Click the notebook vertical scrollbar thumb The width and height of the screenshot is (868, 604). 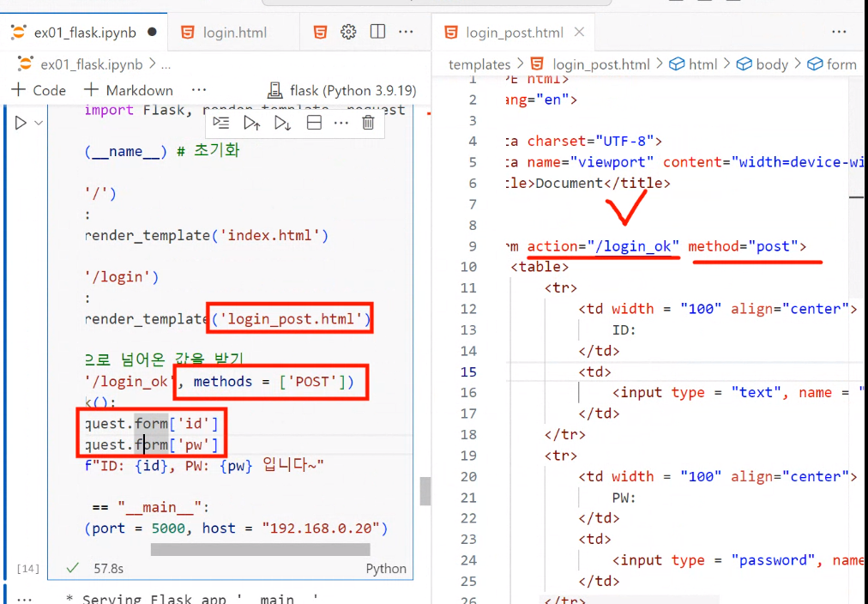point(425,491)
